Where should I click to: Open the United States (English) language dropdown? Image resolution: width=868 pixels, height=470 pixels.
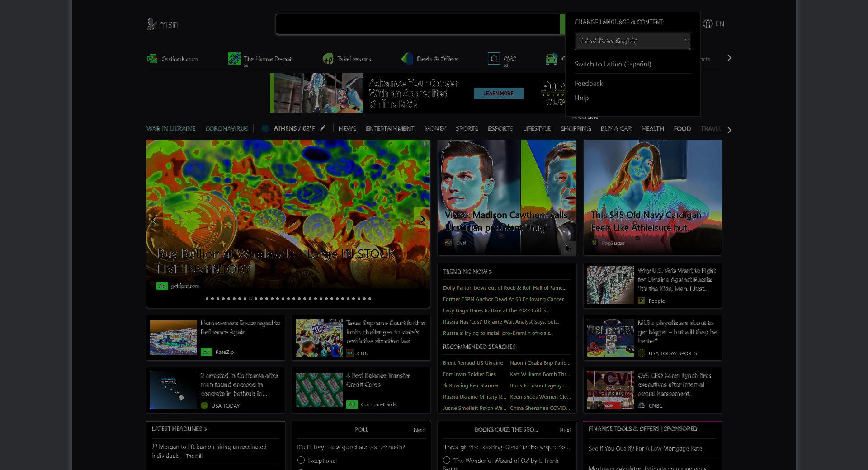pyautogui.click(x=632, y=41)
